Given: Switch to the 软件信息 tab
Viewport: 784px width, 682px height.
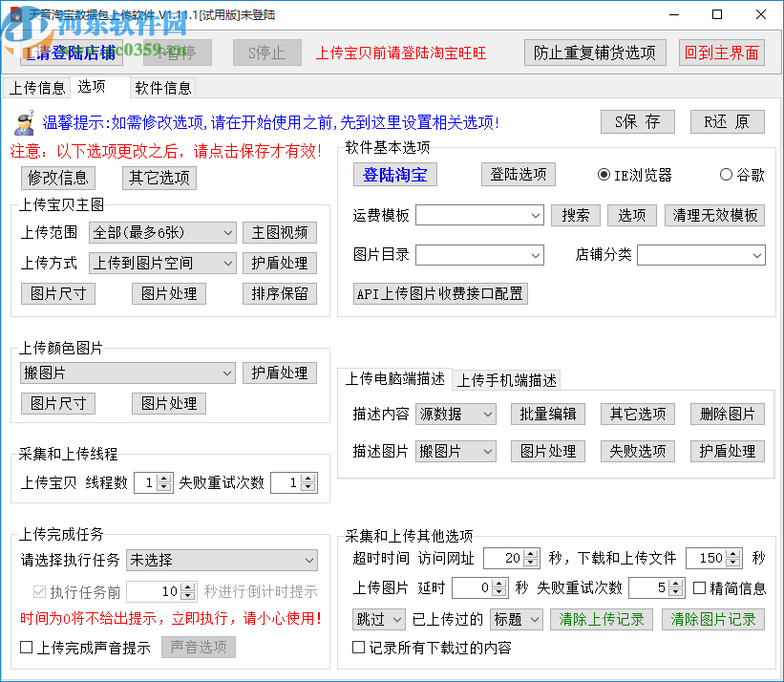Looking at the screenshot, I should 161,87.
